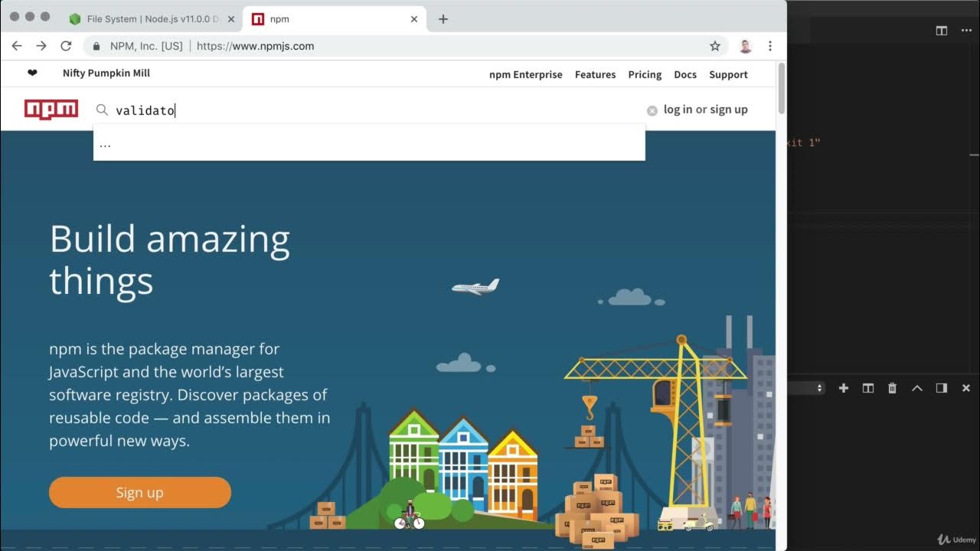Click the Build amazing things headline
This screenshot has height=551, width=980.
[x=170, y=260]
